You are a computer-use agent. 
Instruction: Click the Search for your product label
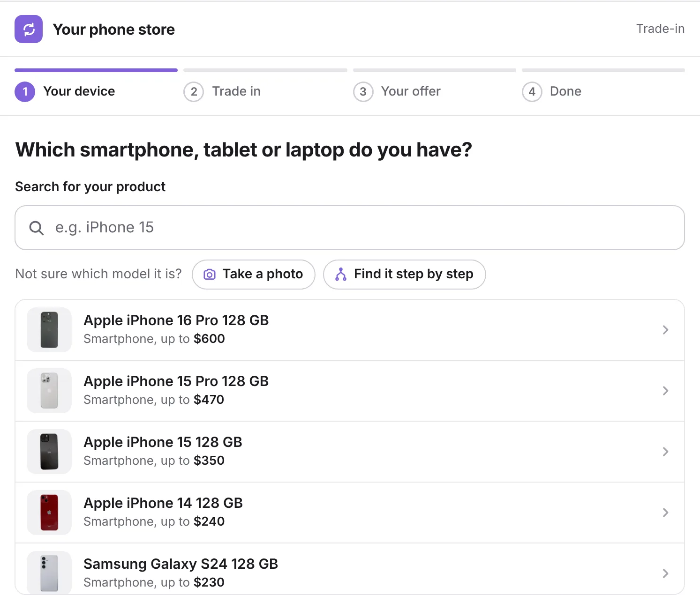tap(90, 187)
